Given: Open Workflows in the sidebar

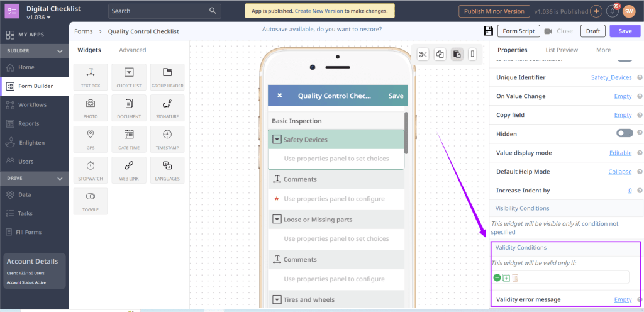Looking at the screenshot, I should pos(32,104).
